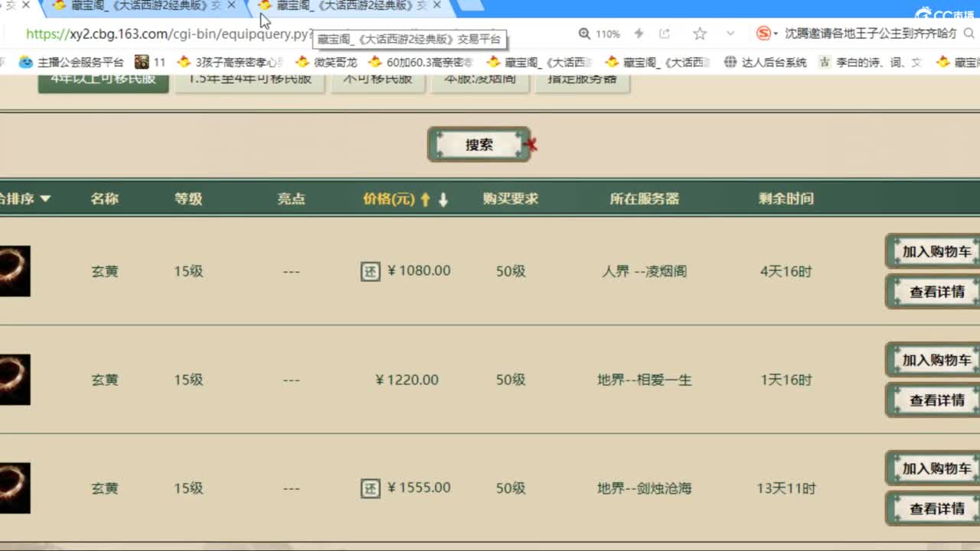Screen dimensions: 980x551
Task: Bookmark this page with the star icon
Action: pyautogui.click(x=700, y=34)
